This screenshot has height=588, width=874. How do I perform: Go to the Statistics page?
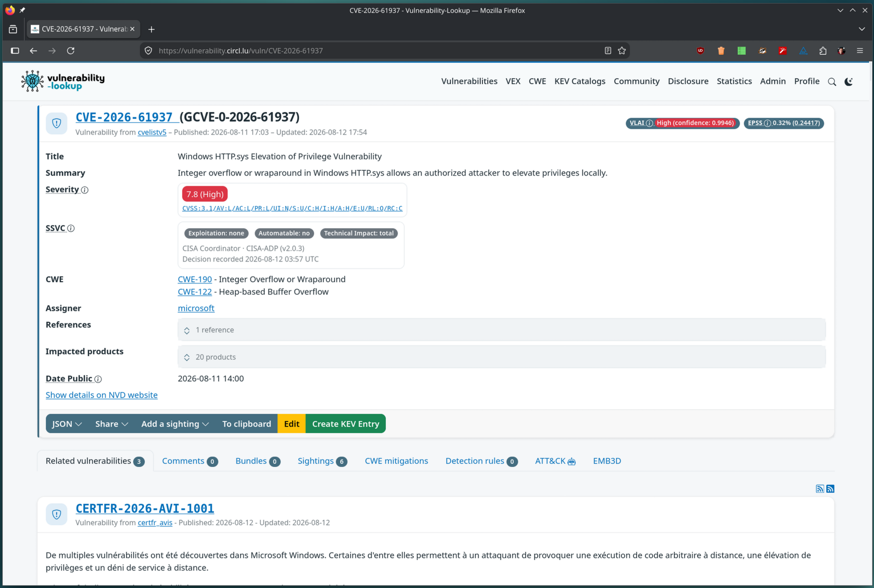pyautogui.click(x=734, y=81)
